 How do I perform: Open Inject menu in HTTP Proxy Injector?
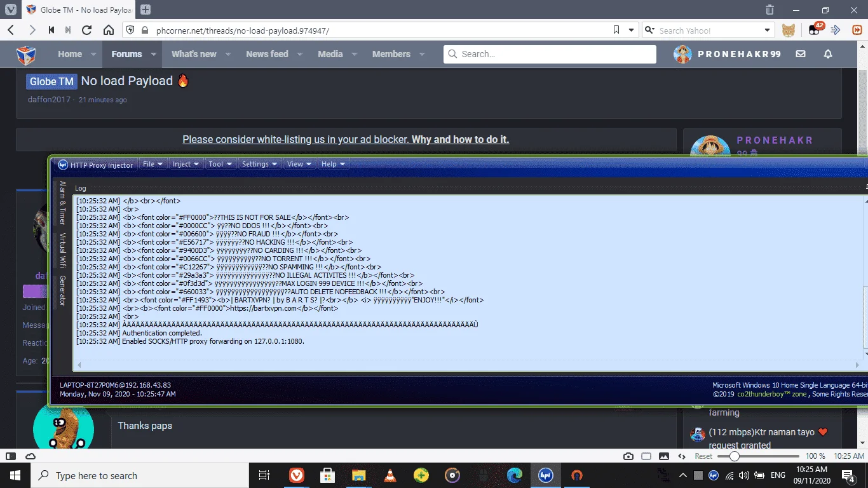tap(186, 164)
